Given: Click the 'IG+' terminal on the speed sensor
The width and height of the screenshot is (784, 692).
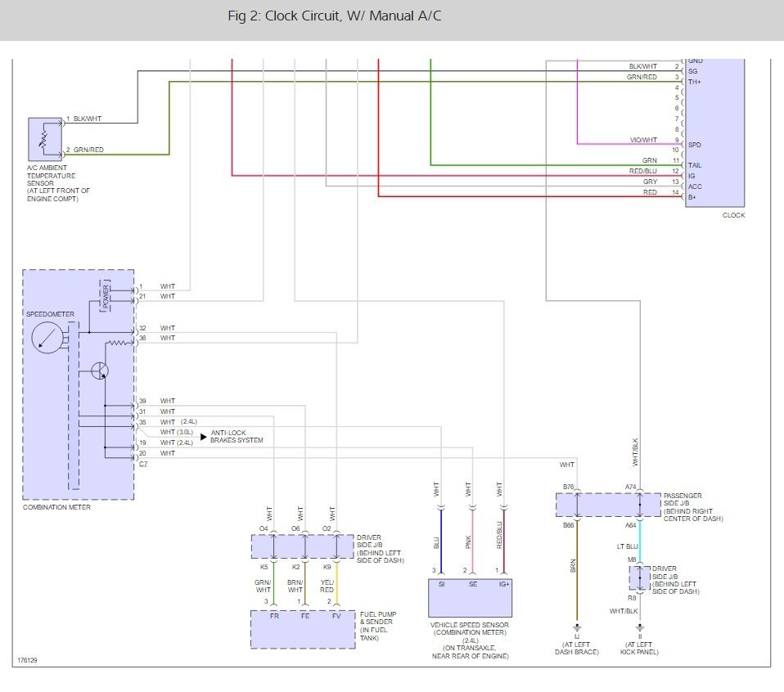Looking at the screenshot, I should [504, 584].
